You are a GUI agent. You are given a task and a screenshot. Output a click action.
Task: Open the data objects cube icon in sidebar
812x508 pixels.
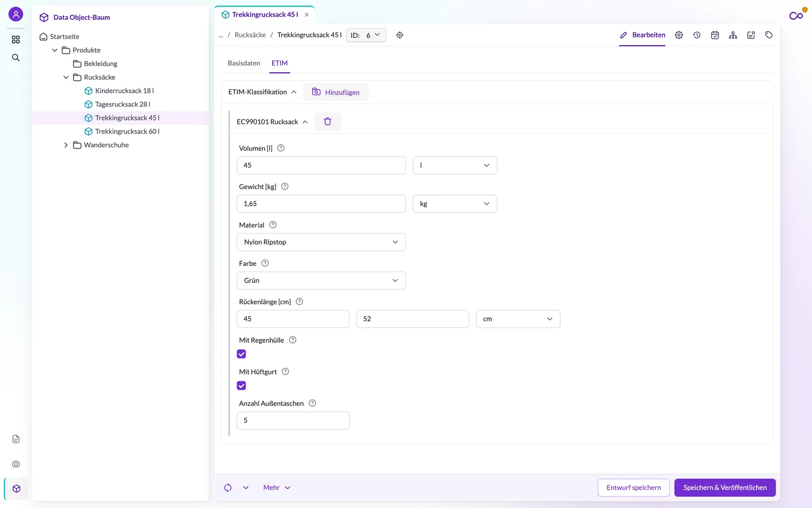point(16,489)
